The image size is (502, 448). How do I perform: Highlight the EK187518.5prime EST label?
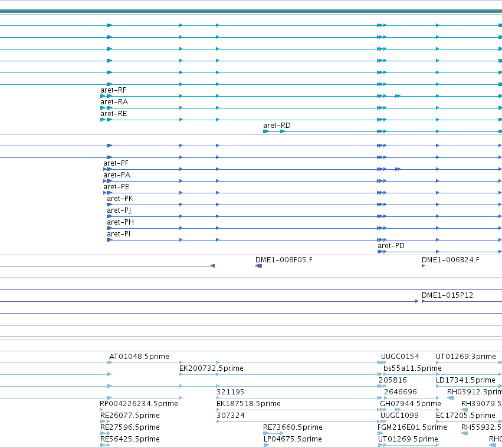click(x=248, y=404)
